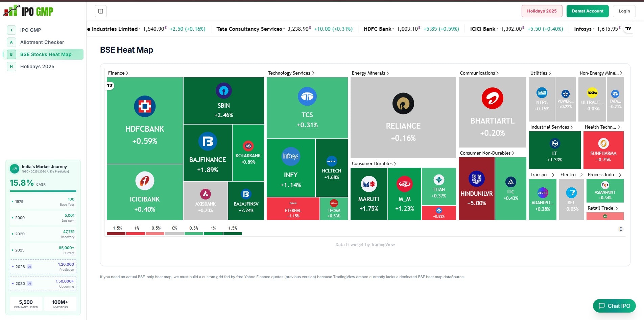Click the HDFCBANK logo icon
Viewport: 644px width, 320px height.
pos(145,106)
